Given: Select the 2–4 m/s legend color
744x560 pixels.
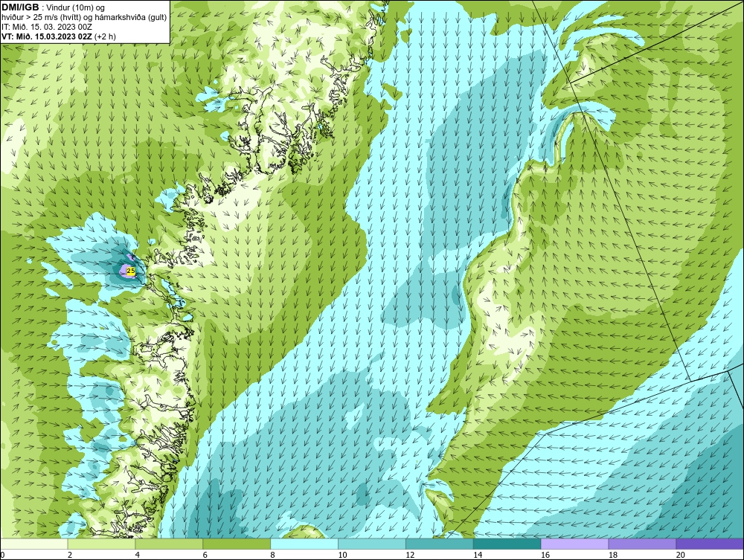Looking at the screenshot, I should coord(101,544).
